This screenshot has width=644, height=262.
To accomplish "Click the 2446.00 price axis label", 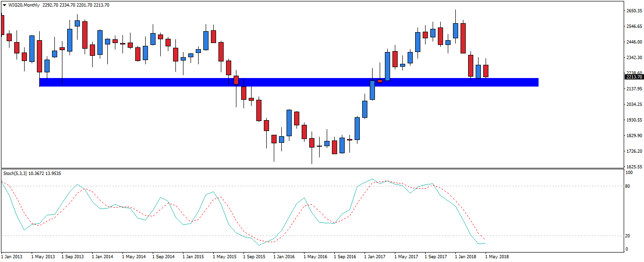I will click(633, 42).
